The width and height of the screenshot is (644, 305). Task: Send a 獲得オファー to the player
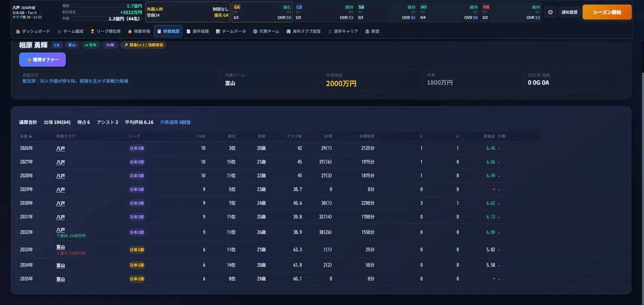tap(42, 59)
